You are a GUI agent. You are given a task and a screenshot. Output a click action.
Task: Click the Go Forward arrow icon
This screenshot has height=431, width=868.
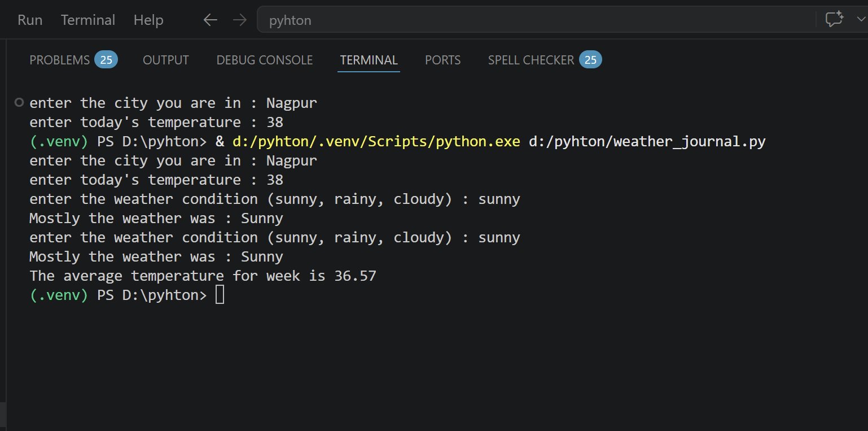[x=240, y=20]
